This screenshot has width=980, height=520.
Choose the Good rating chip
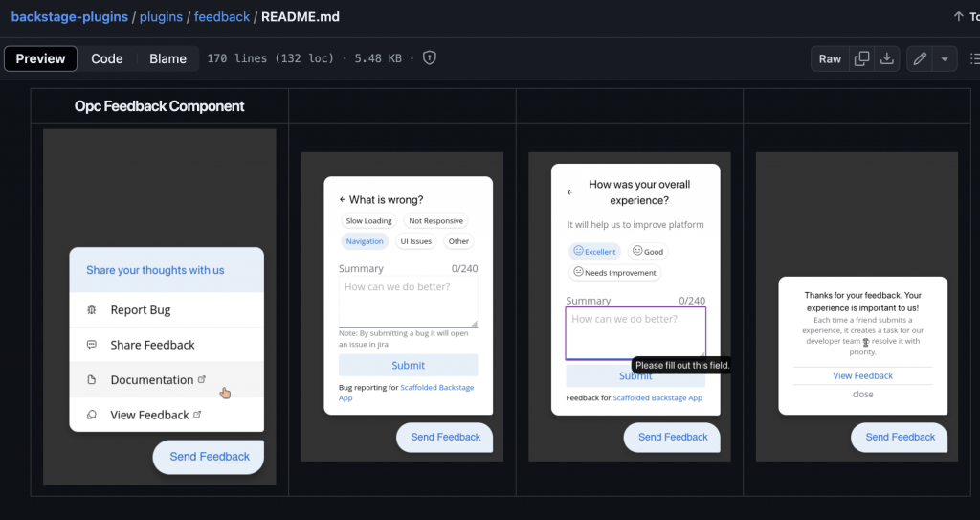[x=648, y=252]
